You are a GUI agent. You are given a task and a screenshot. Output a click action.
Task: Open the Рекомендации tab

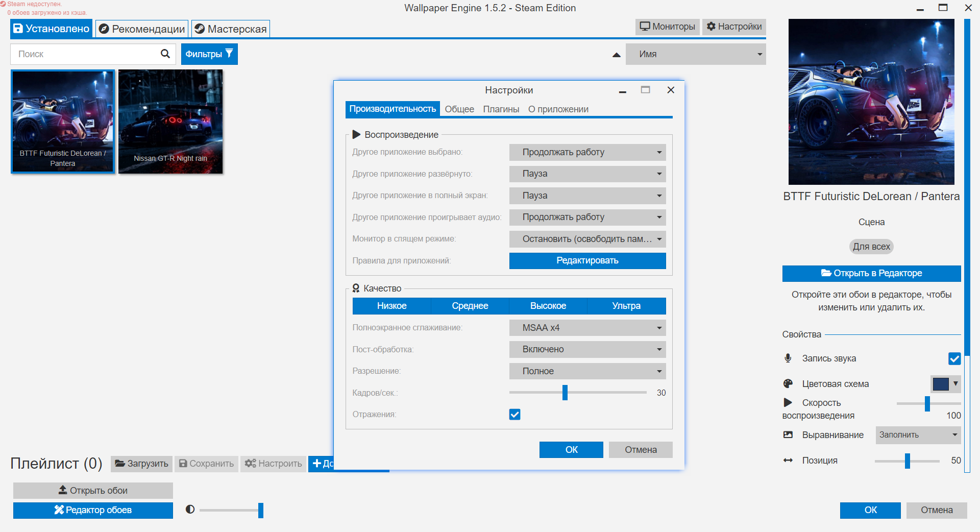pos(142,29)
